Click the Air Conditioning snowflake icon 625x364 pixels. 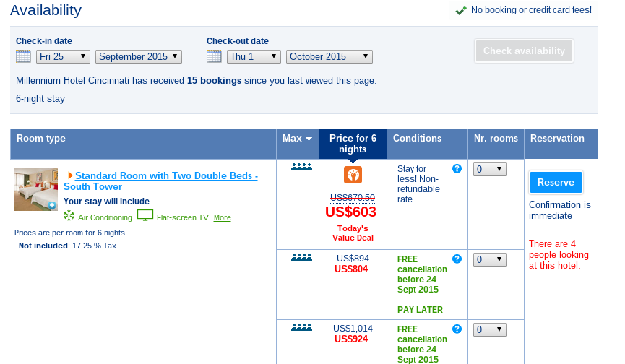pyautogui.click(x=69, y=215)
